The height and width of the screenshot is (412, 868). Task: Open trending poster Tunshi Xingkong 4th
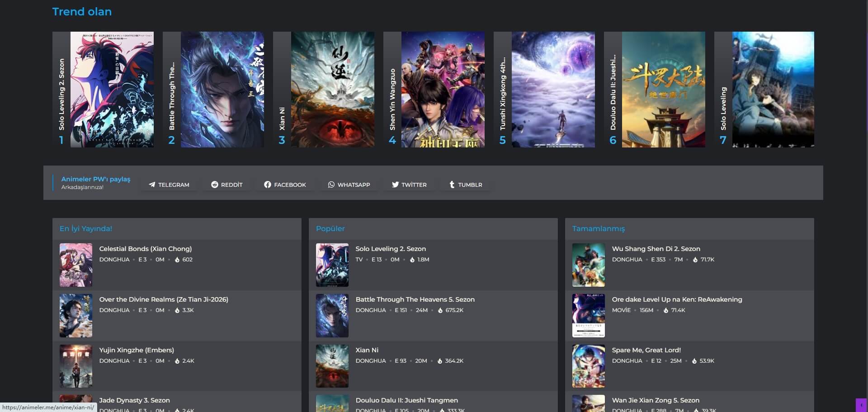tap(553, 90)
